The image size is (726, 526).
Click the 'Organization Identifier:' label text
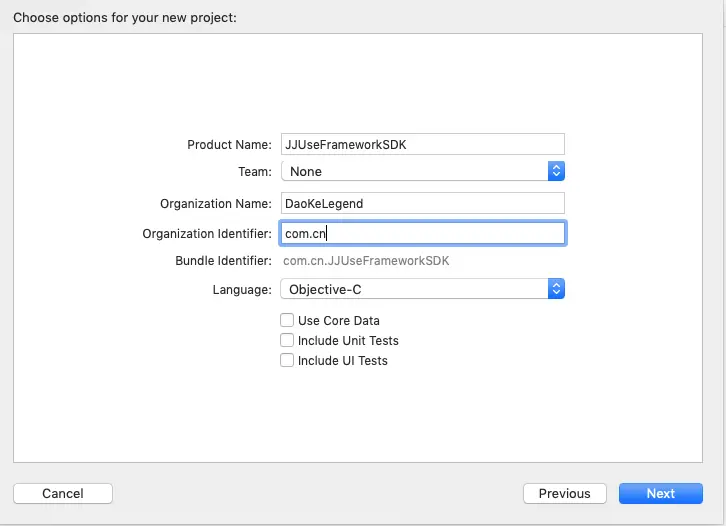pos(207,234)
